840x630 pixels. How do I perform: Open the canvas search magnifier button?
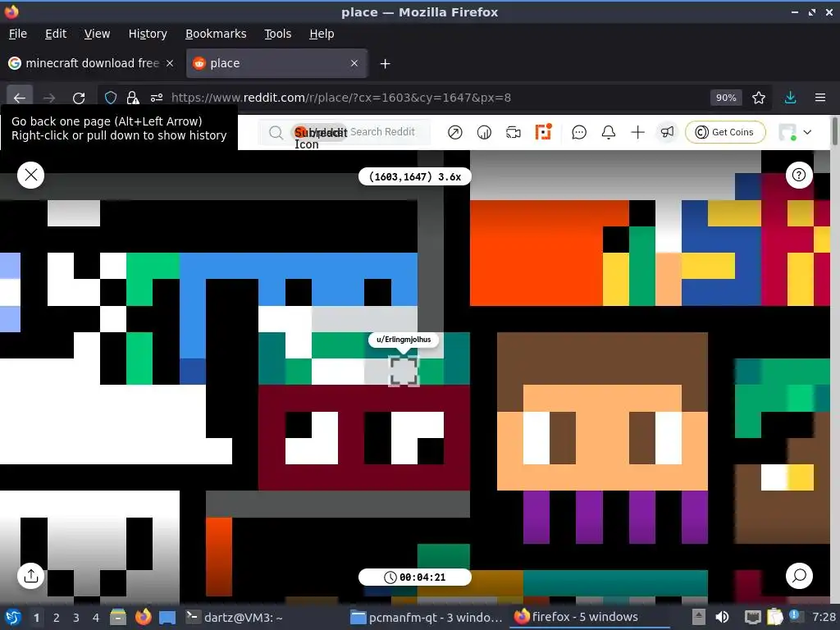[799, 576]
